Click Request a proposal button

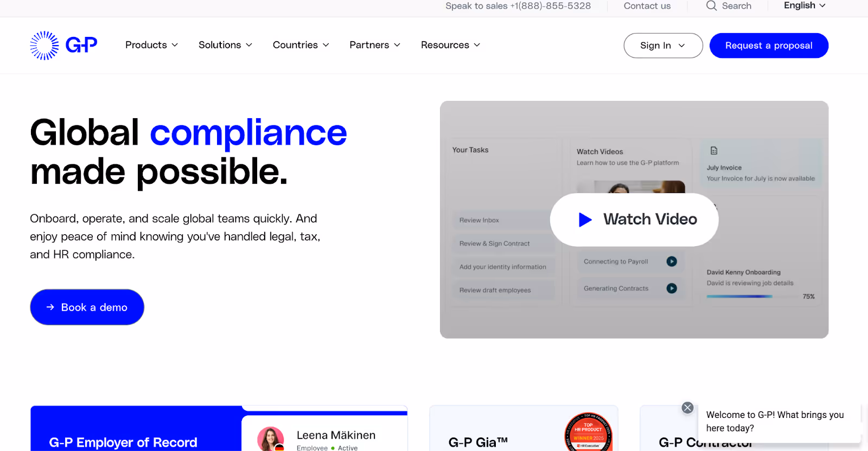[x=769, y=46]
